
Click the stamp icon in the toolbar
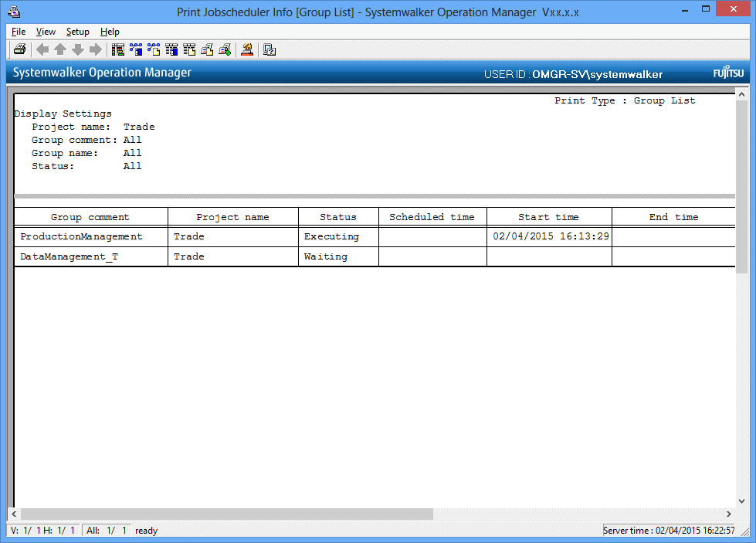tap(247, 49)
